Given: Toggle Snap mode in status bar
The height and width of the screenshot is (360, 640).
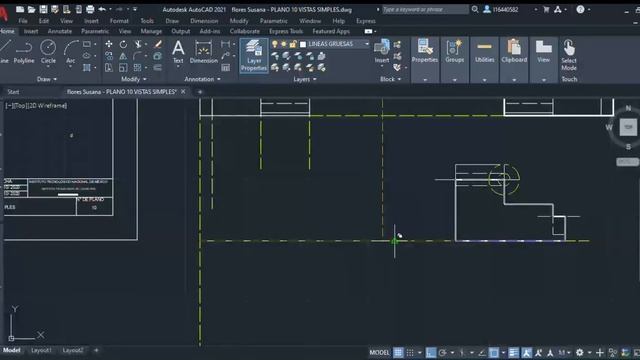Looking at the screenshot, I should 410,352.
